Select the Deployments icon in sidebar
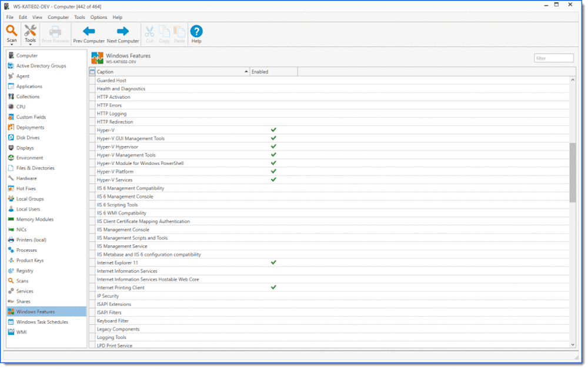588x369 pixels. pos(11,127)
